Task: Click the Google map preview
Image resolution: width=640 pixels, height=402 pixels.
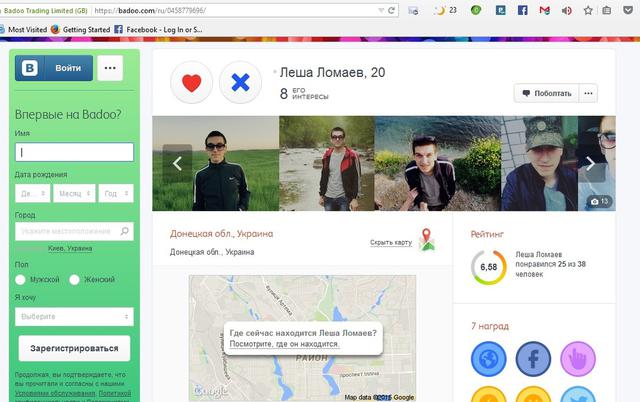Action: tap(302, 338)
